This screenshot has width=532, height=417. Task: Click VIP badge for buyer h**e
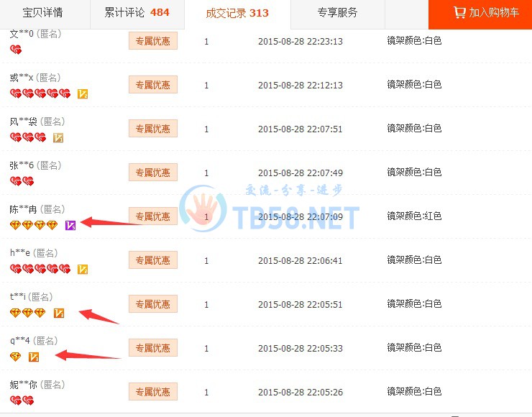[x=83, y=269]
